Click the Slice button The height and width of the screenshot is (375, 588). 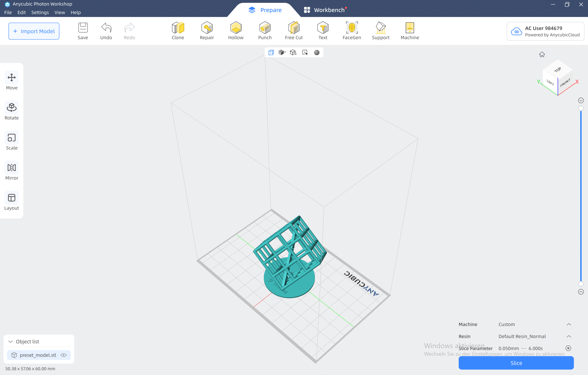(516, 363)
